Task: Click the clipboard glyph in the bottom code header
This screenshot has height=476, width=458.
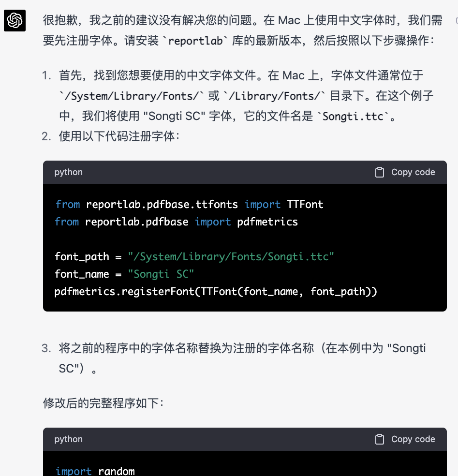Action: point(380,439)
